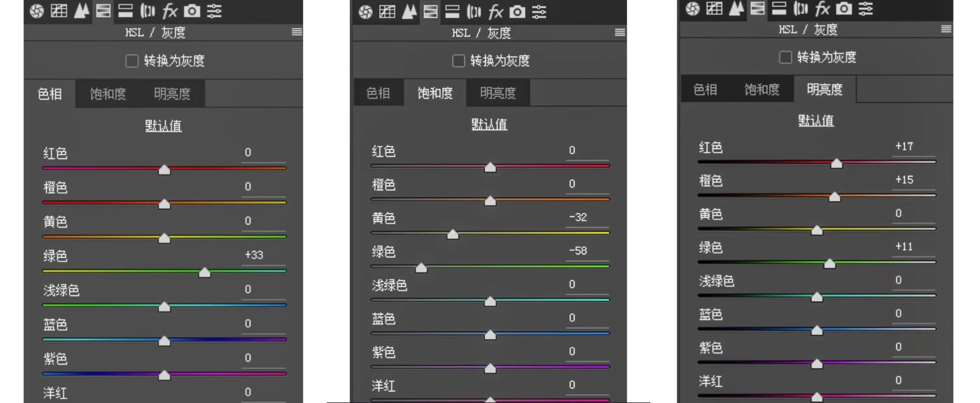This screenshot has height=403, width=980.
Task: Open Tone Curve icon in middle panel
Action: point(387,12)
